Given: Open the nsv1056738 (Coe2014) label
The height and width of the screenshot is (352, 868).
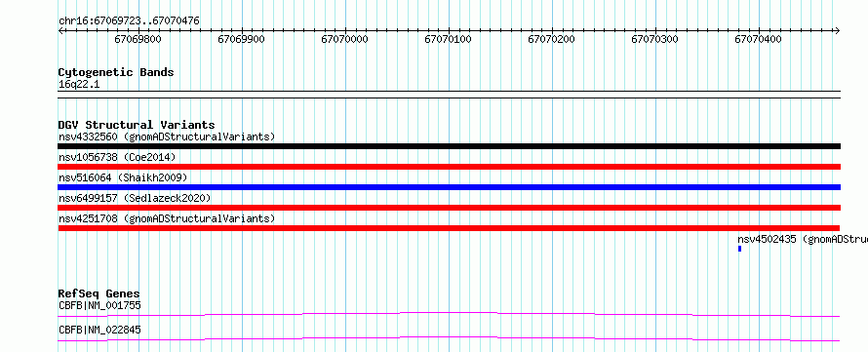Looking at the screenshot, I should pyautogui.click(x=117, y=157).
